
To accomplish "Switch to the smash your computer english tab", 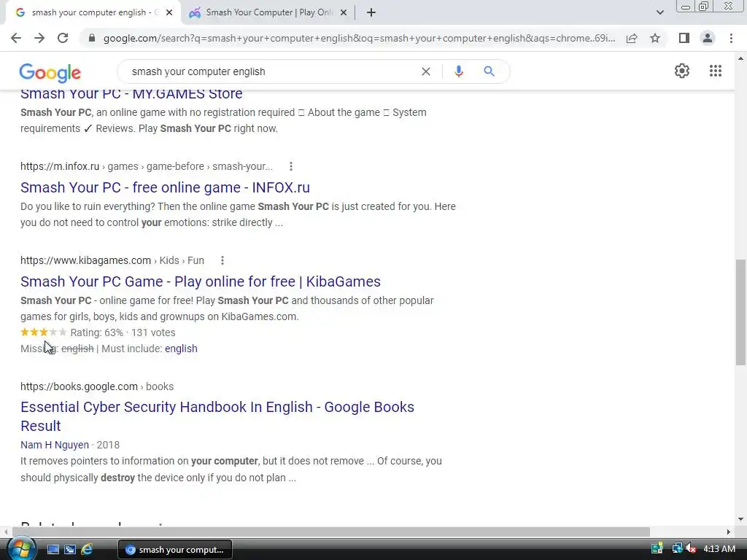I will coord(93,13).
